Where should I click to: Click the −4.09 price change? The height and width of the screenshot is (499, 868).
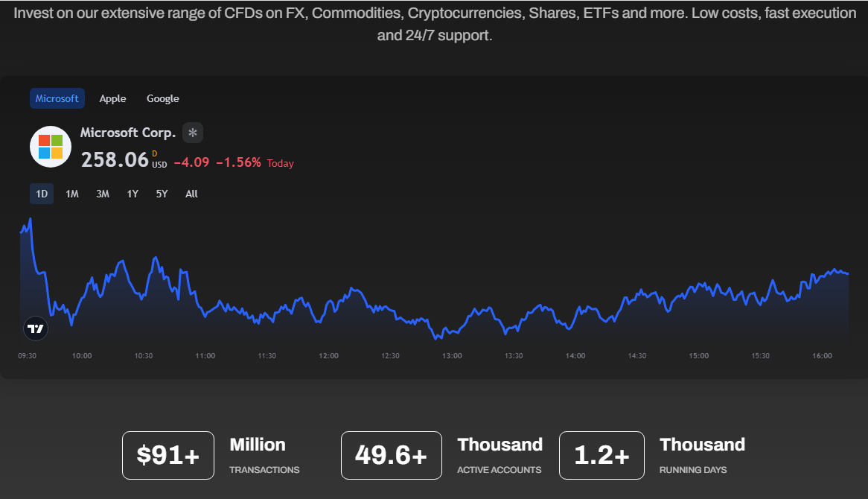[x=191, y=162]
